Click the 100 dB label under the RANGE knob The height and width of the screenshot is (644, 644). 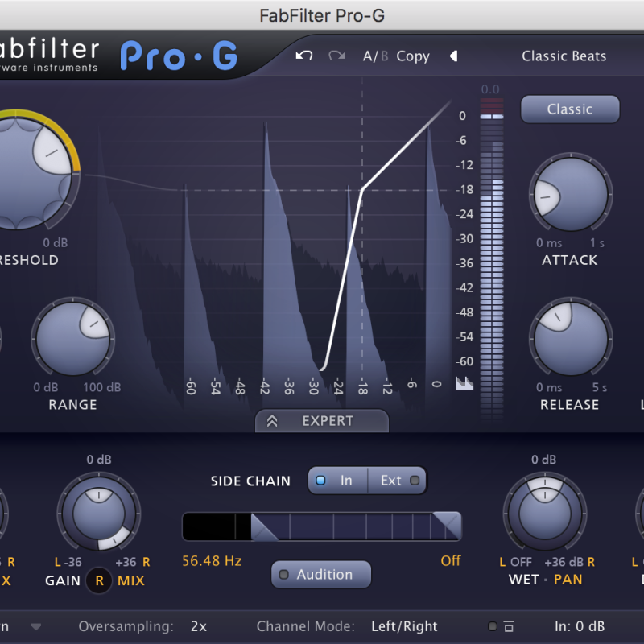click(102, 387)
